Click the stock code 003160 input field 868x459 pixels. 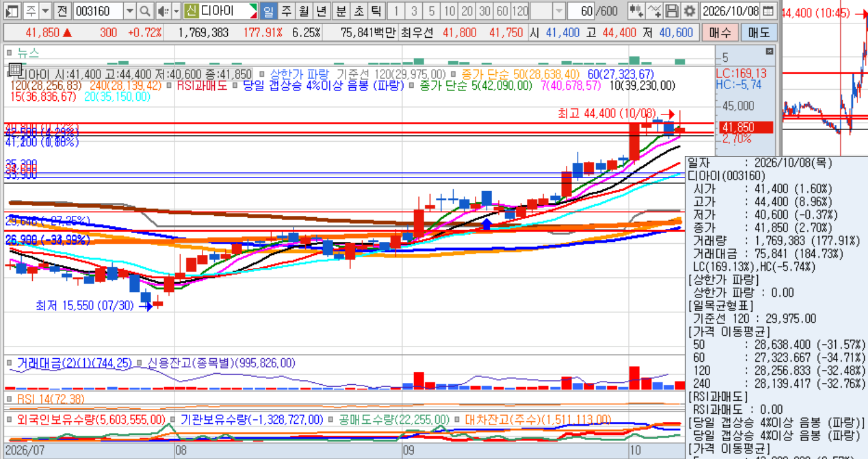98,11
